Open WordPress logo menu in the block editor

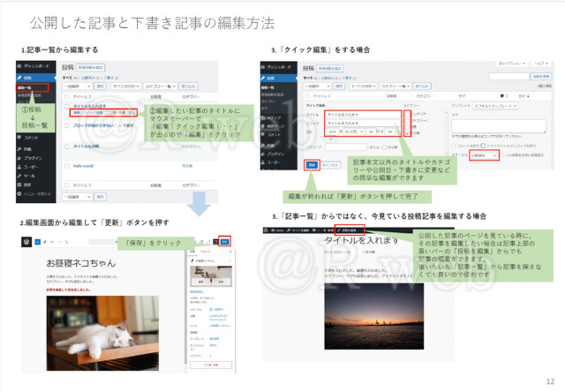point(26,241)
